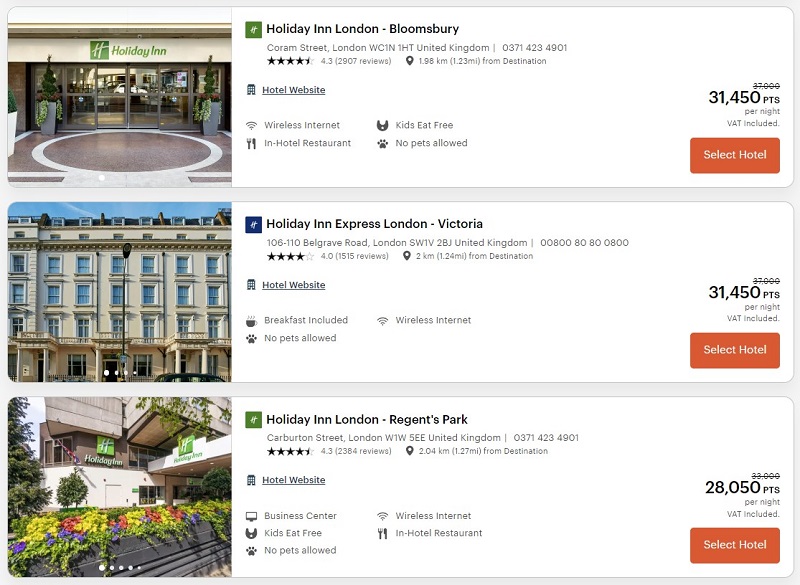The height and width of the screenshot is (585, 800).
Task: Click the Business Center monitor icon
Action: click(x=251, y=516)
